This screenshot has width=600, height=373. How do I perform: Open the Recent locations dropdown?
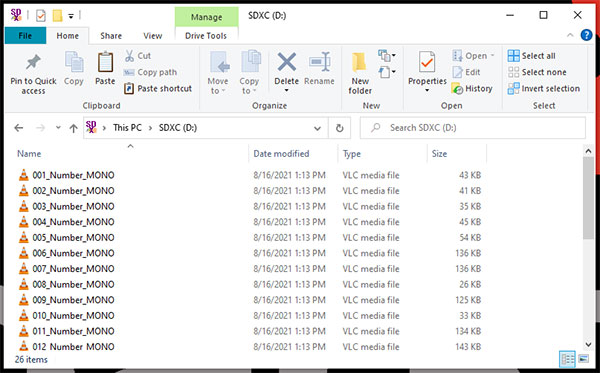point(58,127)
